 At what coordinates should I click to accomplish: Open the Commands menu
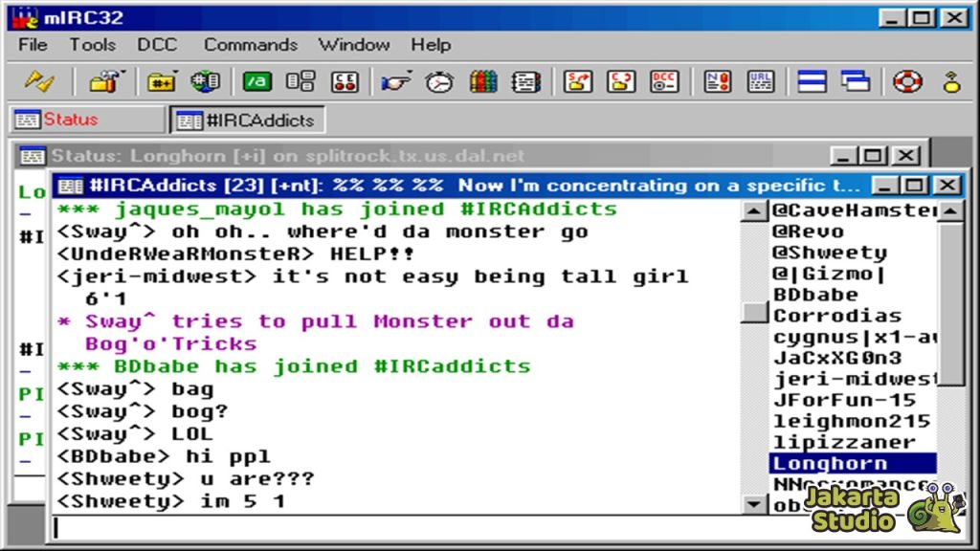(x=251, y=45)
